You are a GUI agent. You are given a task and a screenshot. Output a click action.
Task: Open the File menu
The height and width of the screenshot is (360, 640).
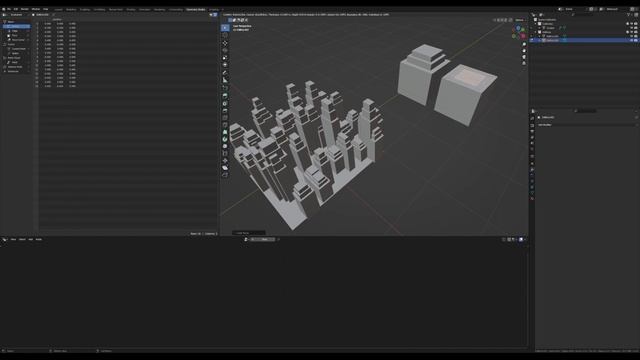(9, 9)
